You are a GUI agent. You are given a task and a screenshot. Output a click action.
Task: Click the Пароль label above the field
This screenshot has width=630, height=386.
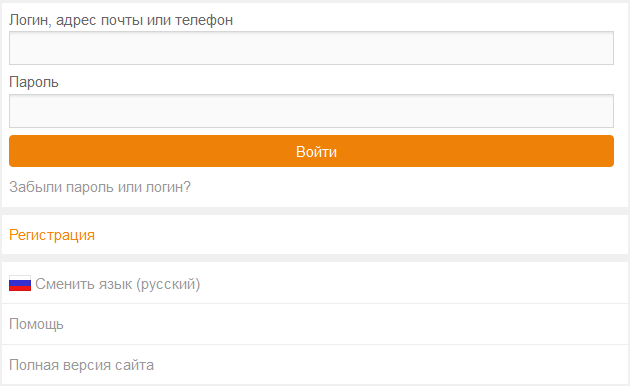pyautogui.click(x=34, y=82)
